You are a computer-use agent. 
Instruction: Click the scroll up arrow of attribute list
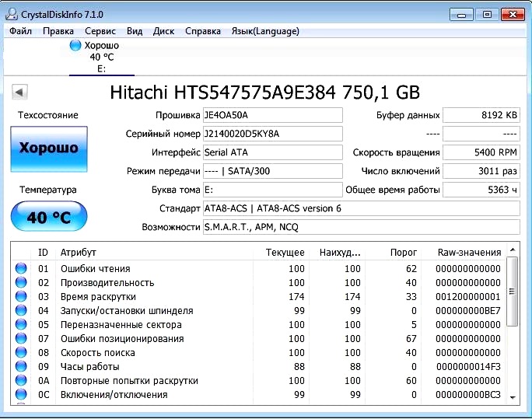(513, 250)
